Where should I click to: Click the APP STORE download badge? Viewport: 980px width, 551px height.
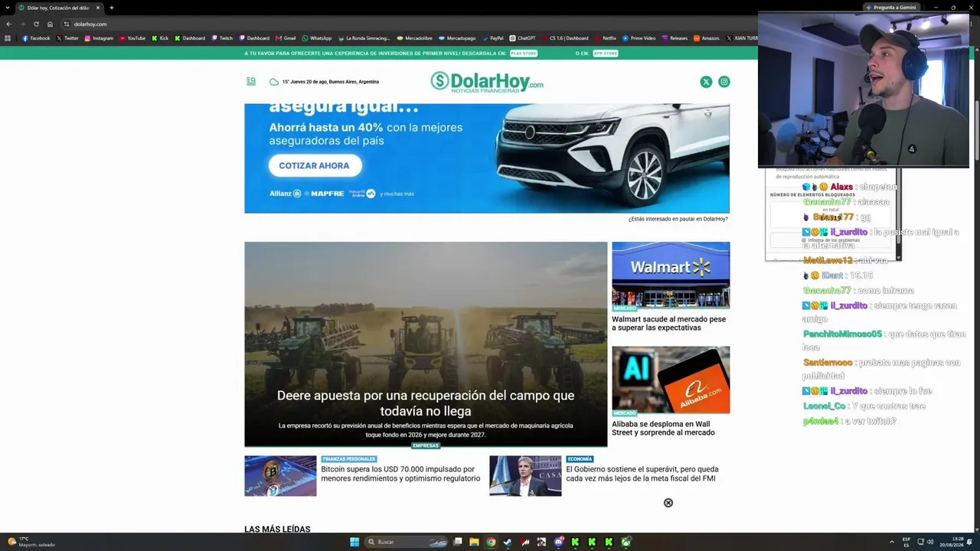605,54
